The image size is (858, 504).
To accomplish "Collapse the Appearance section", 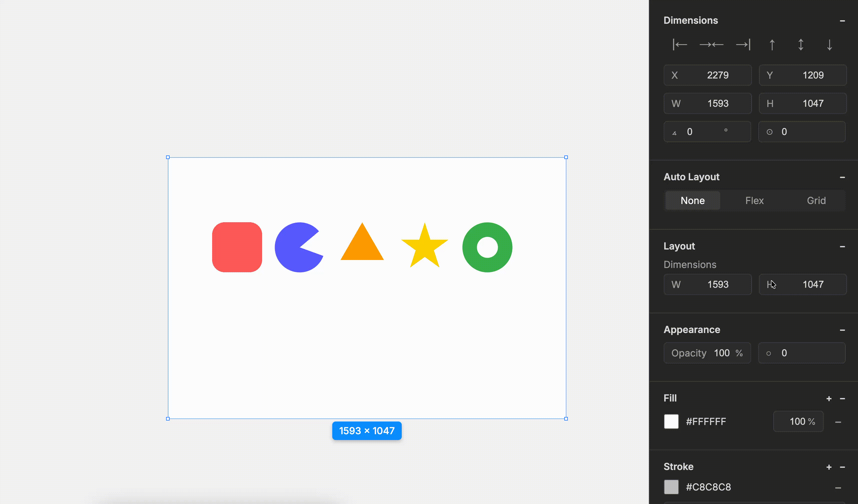I will [x=842, y=330].
